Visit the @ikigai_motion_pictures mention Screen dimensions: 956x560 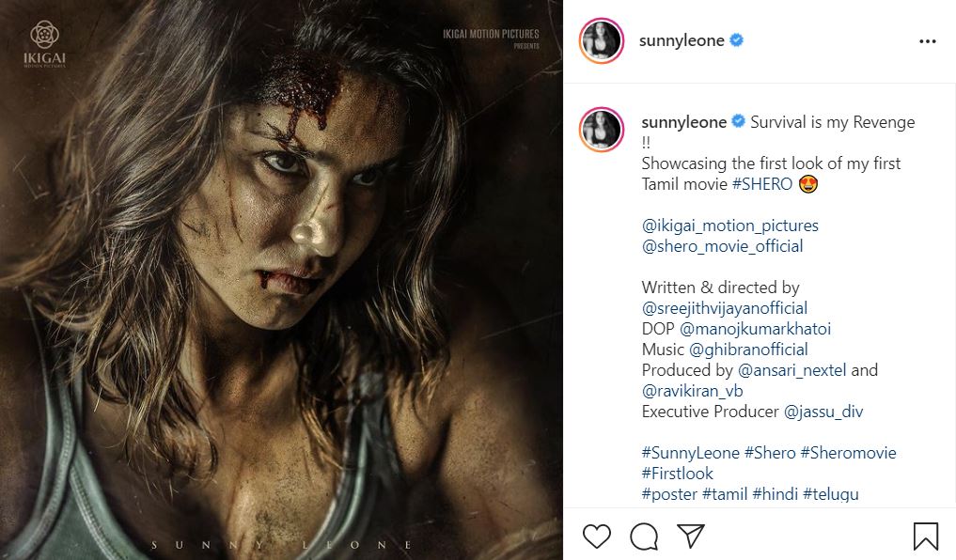729,226
